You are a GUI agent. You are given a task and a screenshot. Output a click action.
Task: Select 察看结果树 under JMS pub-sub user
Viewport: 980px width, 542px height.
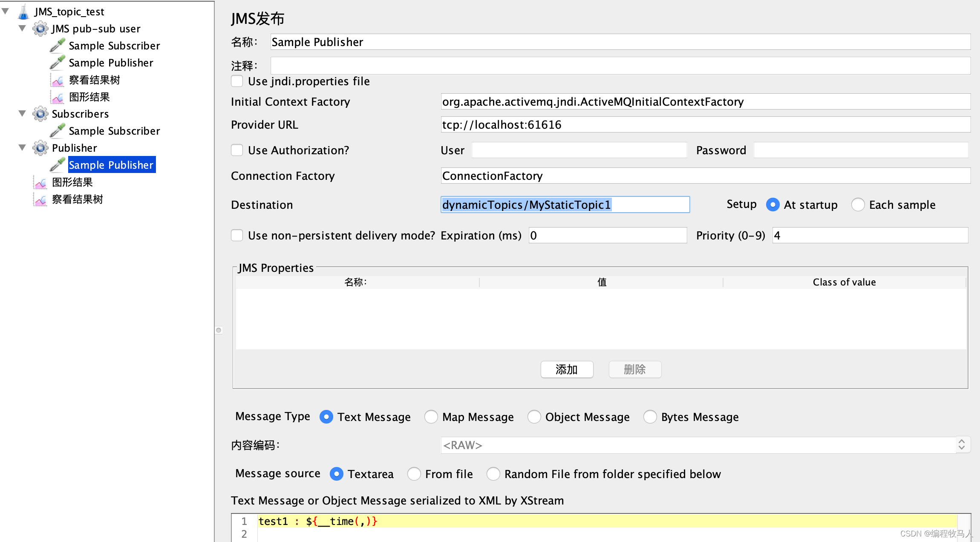pyautogui.click(x=94, y=80)
